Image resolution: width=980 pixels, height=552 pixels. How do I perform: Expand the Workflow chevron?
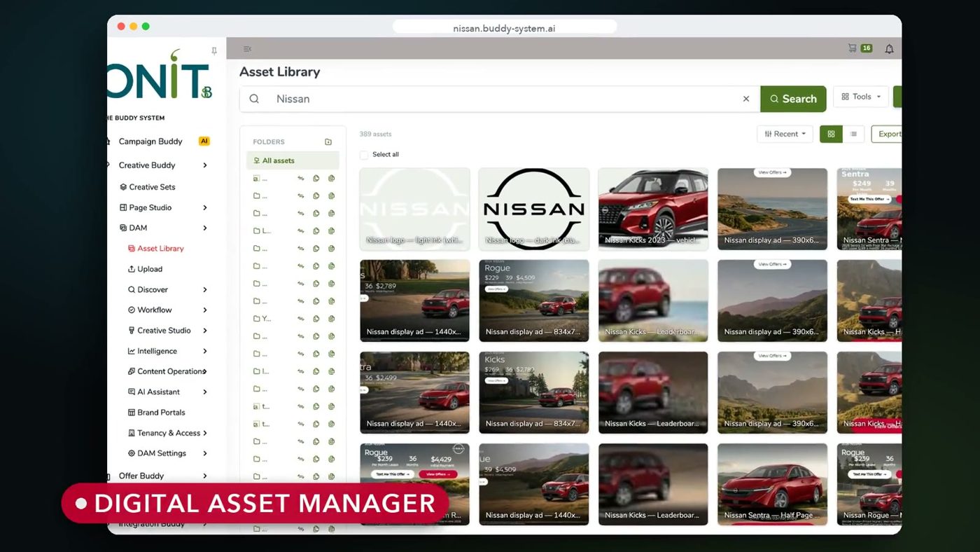click(205, 310)
